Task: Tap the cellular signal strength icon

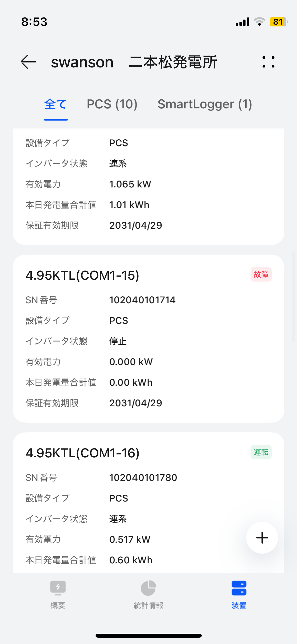Action: (243, 22)
